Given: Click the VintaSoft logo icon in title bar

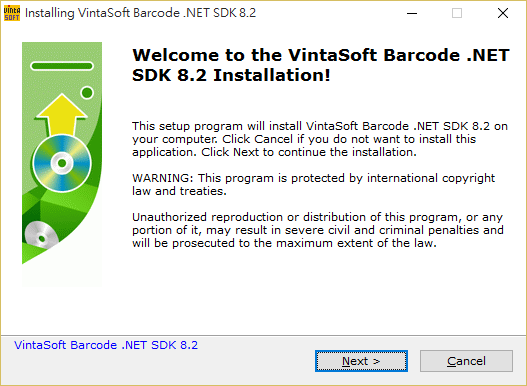Looking at the screenshot, I should coord(12,13).
